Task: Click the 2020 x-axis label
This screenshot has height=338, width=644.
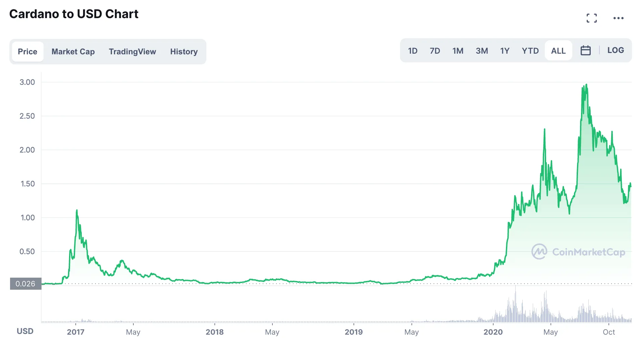Action: tap(493, 332)
